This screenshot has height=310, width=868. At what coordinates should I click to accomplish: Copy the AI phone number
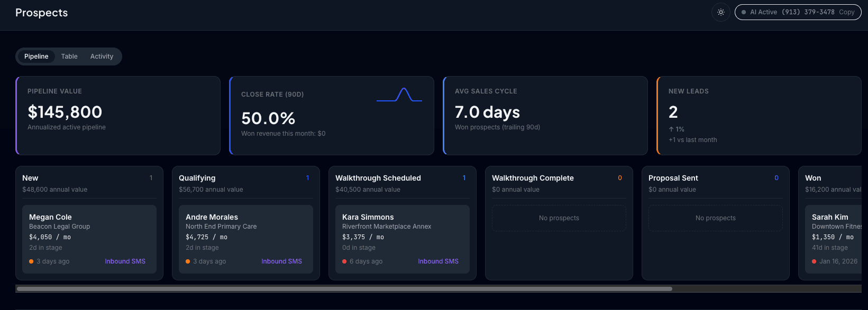tap(846, 12)
